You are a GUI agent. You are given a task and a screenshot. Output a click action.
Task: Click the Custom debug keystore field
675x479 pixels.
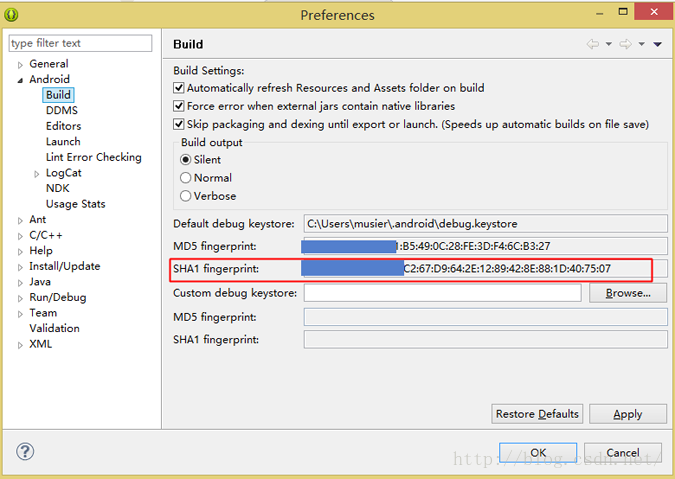442,293
